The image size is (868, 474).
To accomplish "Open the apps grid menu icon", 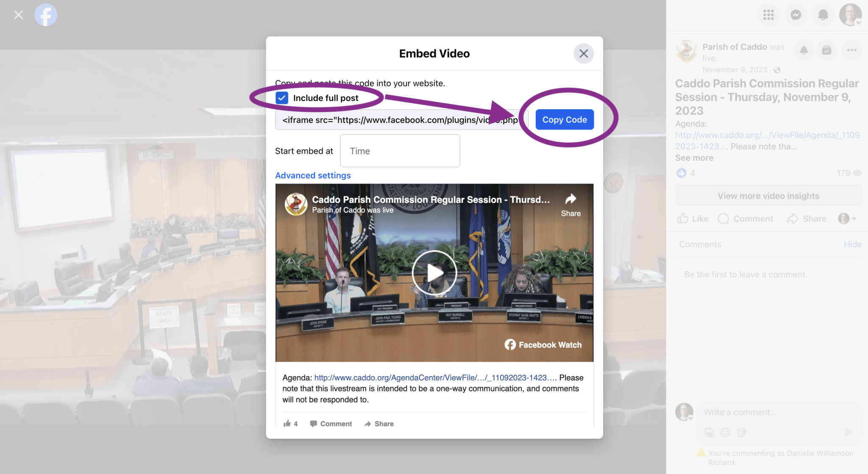I will click(768, 15).
